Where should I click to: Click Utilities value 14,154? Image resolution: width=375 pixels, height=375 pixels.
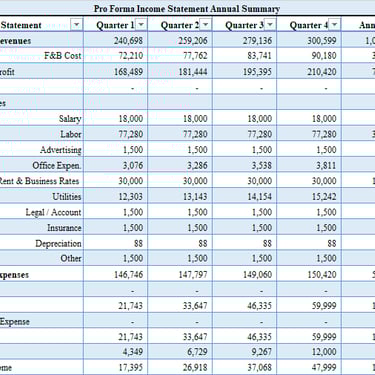click(x=260, y=197)
